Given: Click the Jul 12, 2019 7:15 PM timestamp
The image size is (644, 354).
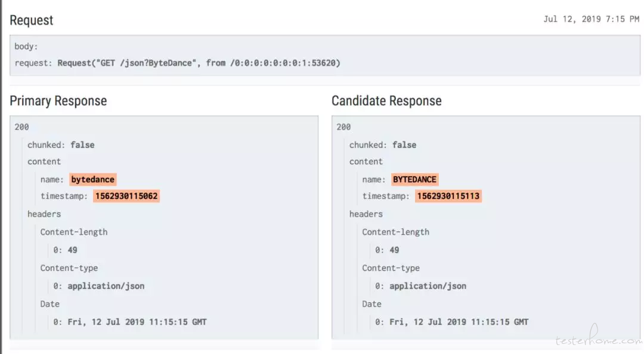Looking at the screenshot, I should [591, 19].
